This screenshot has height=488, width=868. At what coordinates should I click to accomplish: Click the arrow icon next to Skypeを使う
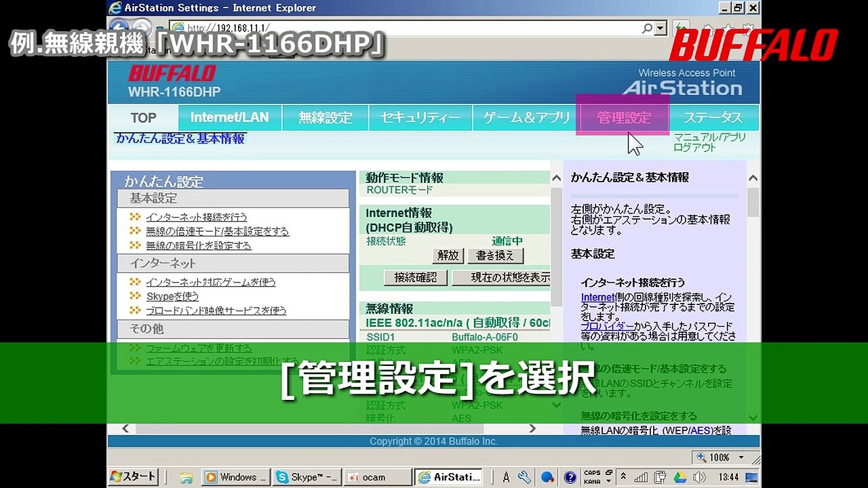coord(135,296)
